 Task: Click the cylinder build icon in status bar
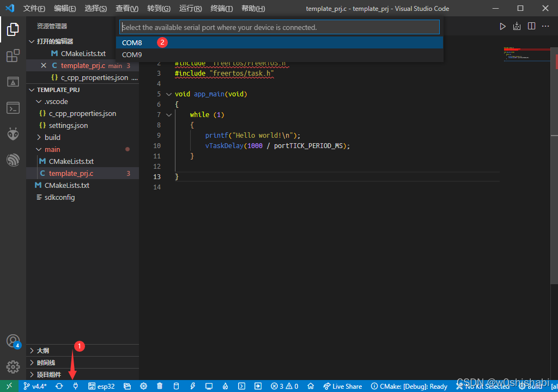point(176,386)
